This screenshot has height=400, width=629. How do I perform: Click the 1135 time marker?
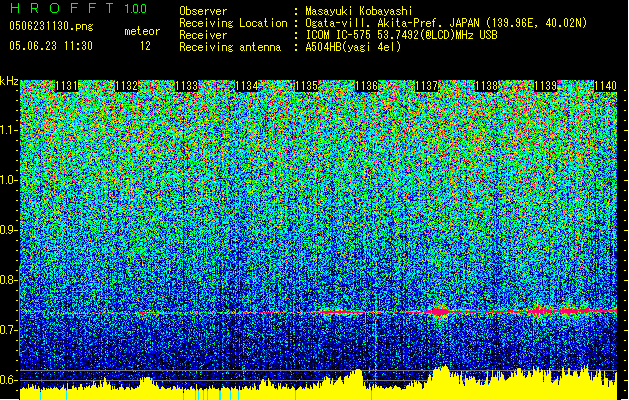[306, 86]
